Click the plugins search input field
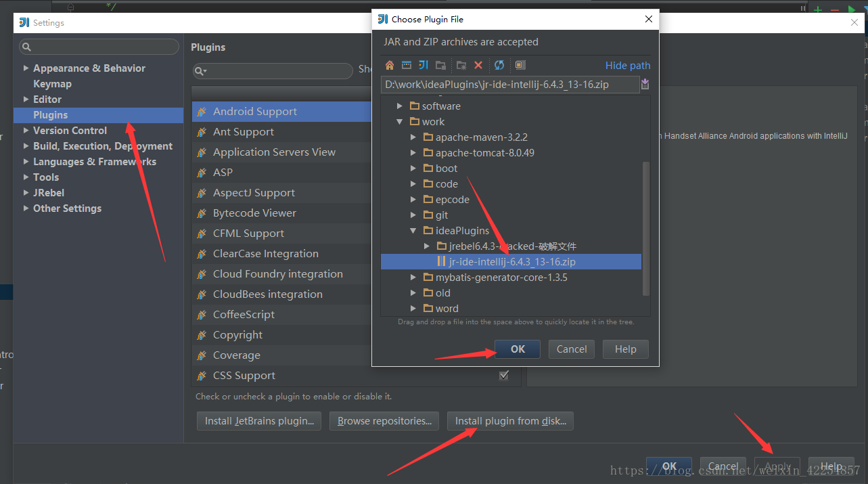868x484 pixels. pos(273,70)
